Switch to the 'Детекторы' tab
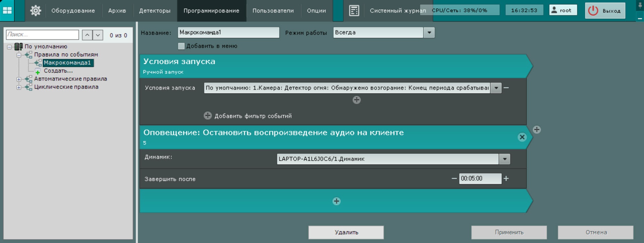This screenshot has width=644, height=243. pos(155,10)
